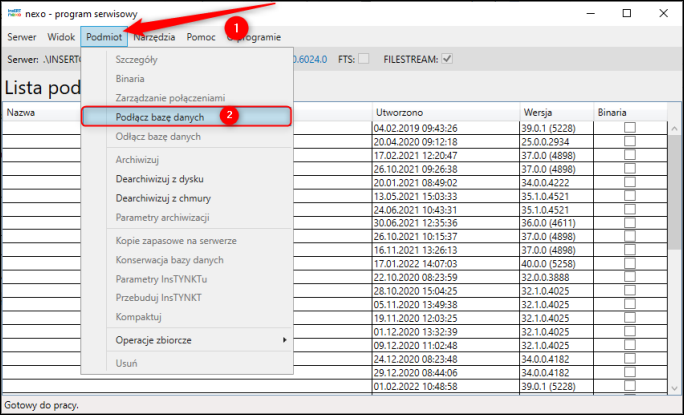Check Binaria box for row 01.12.2020 13:32:39

click(629, 331)
